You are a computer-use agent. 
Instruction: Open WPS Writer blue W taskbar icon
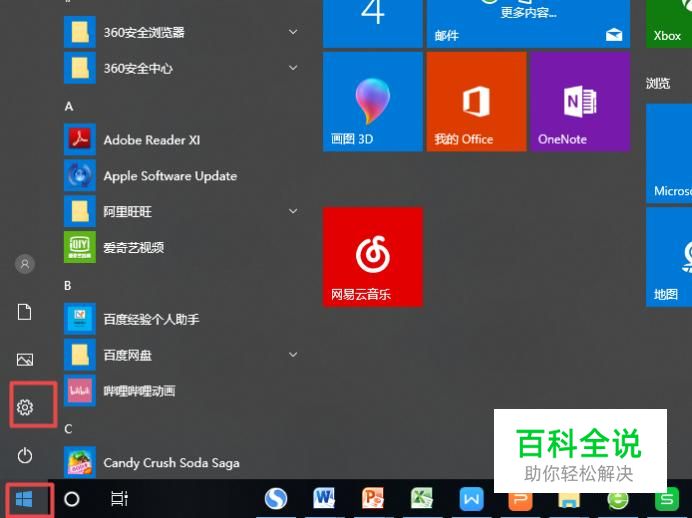[471, 499]
